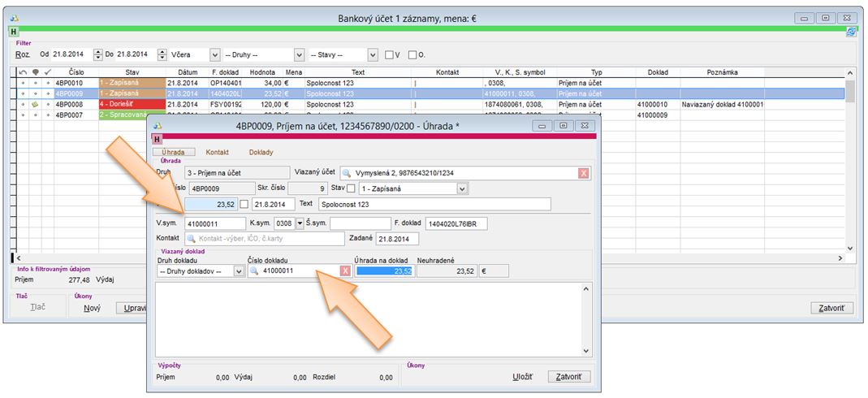Toggle the V checkbox in filter bar
This screenshot has width=868, height=398.
(389, 55)
